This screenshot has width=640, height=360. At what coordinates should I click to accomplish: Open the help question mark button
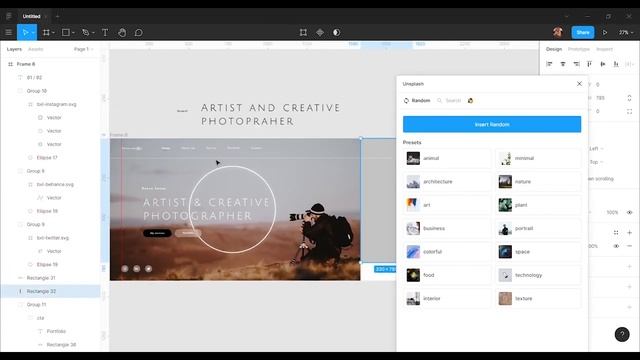click(x=622, y=334)
